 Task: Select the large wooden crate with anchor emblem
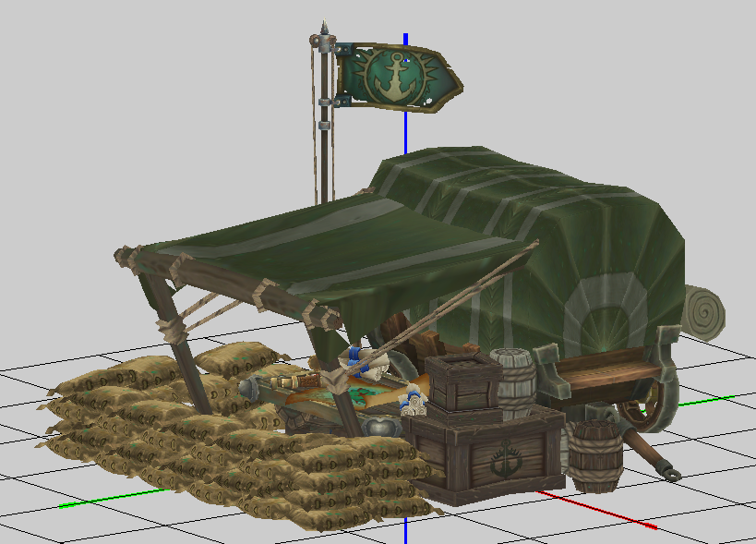486,453
